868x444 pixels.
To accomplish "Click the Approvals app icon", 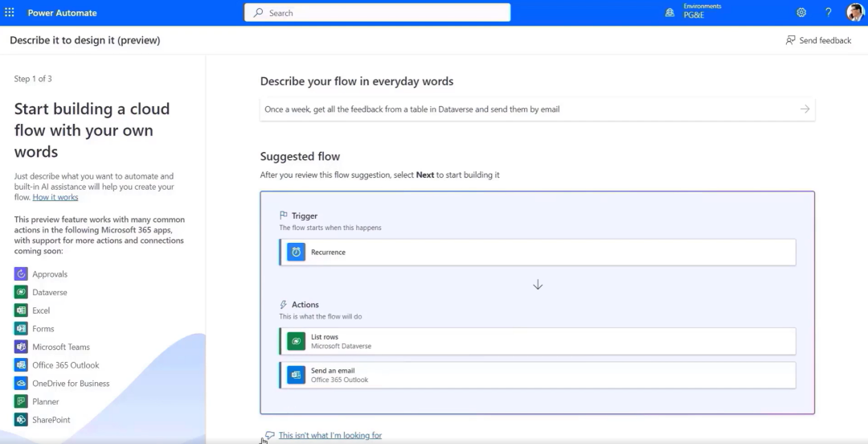I will click(x=21, y=274).
